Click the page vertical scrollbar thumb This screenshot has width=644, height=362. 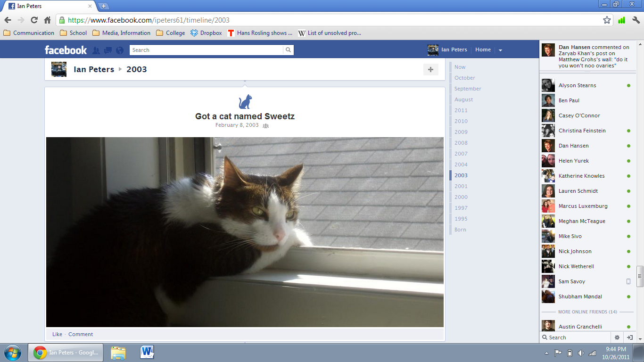pyautogui.click(x=640, y=276)
